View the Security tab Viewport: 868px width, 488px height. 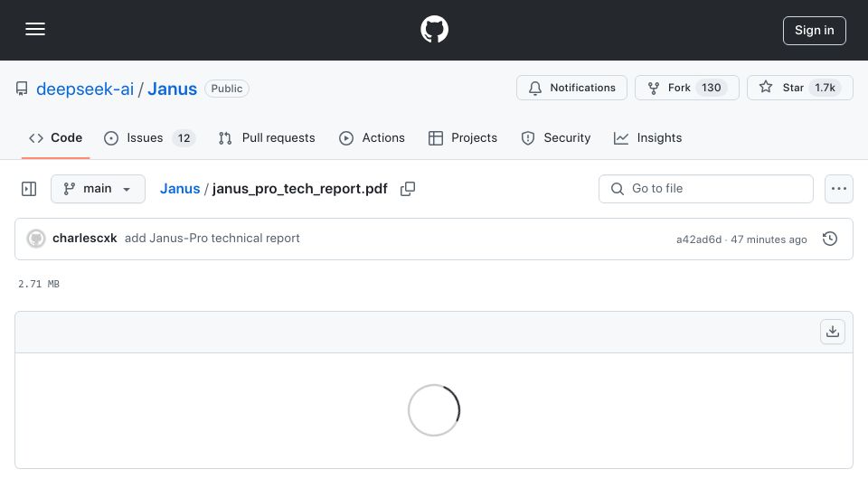(556, 137)
